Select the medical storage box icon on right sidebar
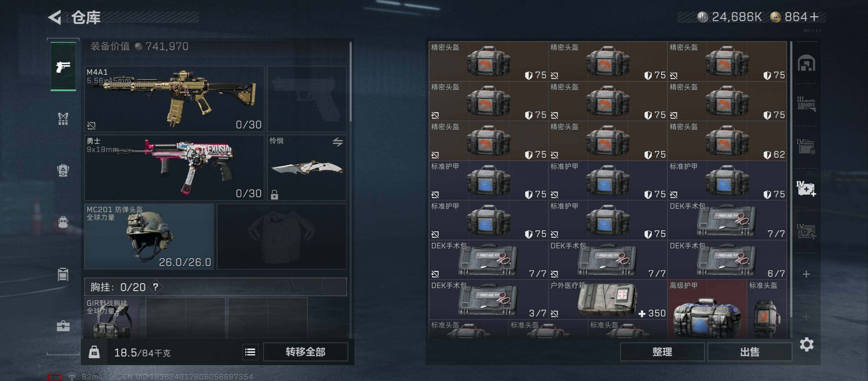This screenshot has height=381, width=868. (806, 189)
